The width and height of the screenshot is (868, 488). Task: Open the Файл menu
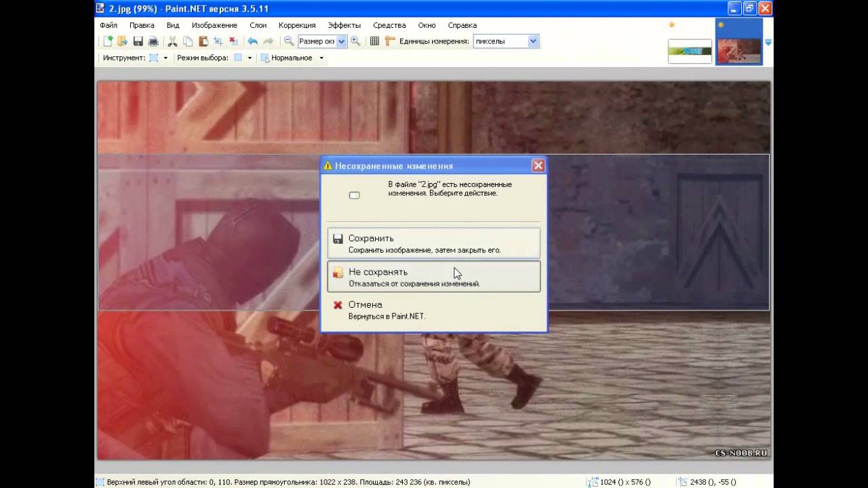click(108, 25)
